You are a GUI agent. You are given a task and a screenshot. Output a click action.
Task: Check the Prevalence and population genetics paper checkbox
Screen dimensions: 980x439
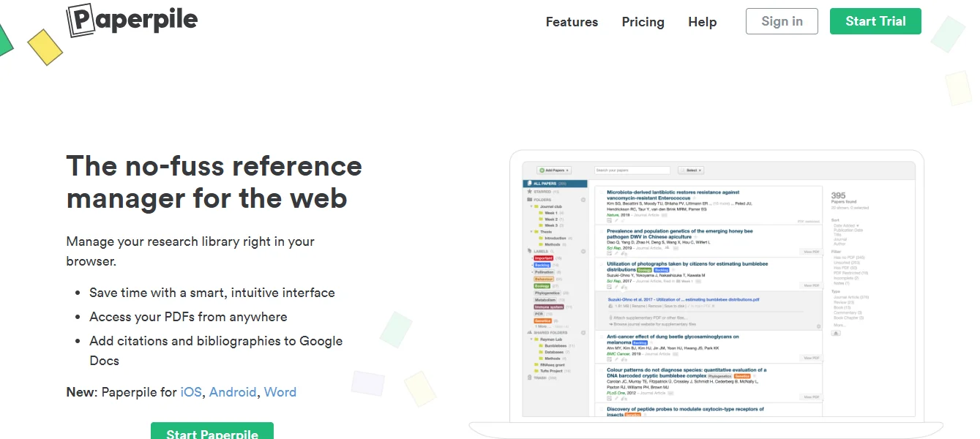[x=602, y=231]
